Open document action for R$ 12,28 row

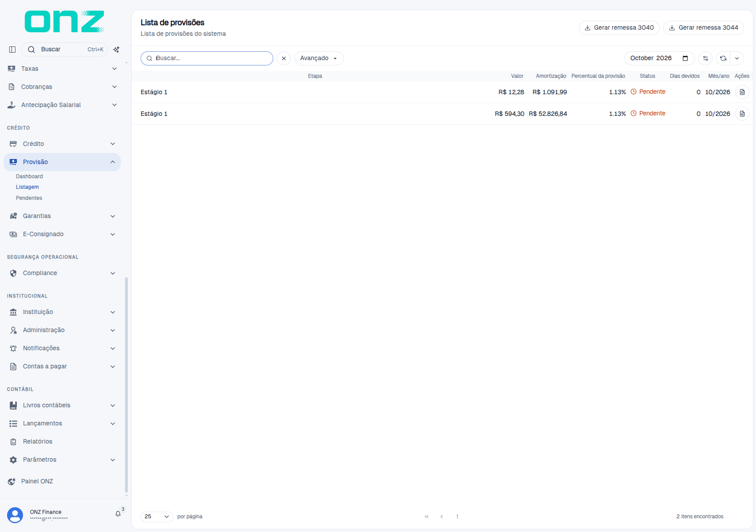[x=742, y=92]
